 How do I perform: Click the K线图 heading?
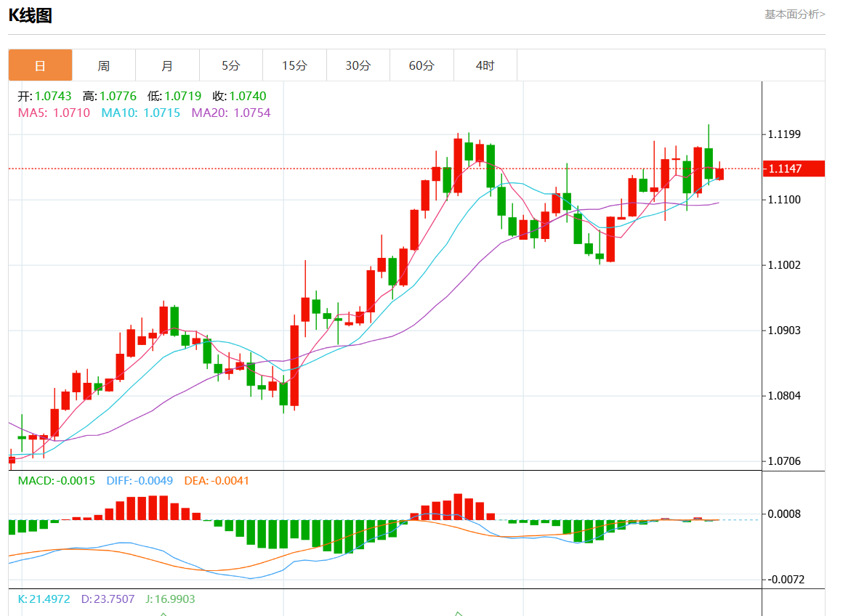pyautogui.click(x=30, y=15)
